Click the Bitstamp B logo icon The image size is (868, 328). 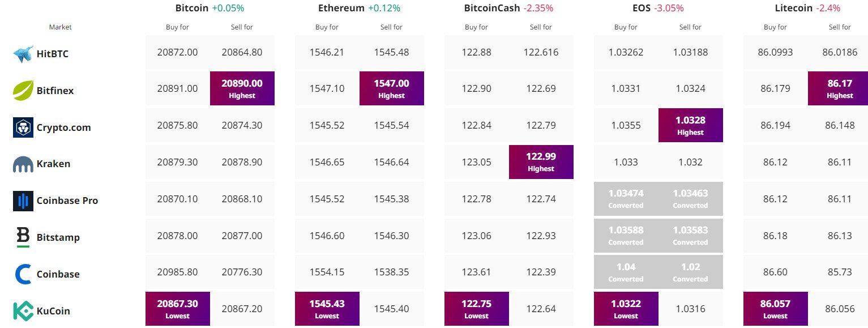(23, 237)
